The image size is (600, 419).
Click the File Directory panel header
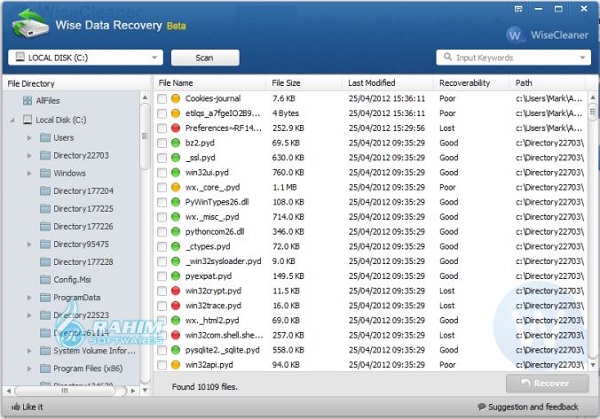tap(77, 83)
